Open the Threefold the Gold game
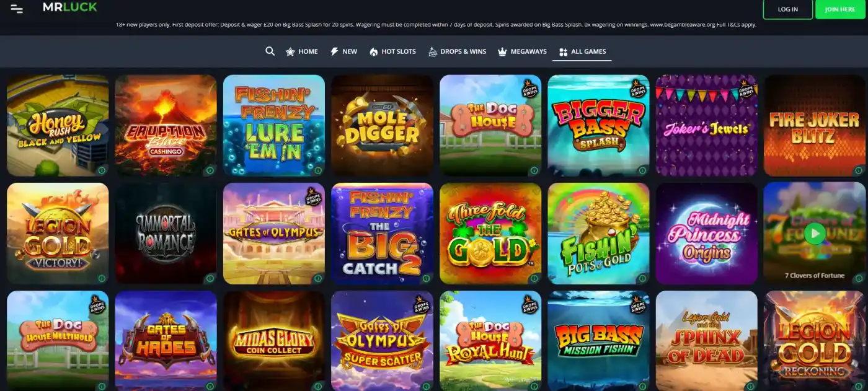Viewport: 868px width, 391px height. point(490,234)
